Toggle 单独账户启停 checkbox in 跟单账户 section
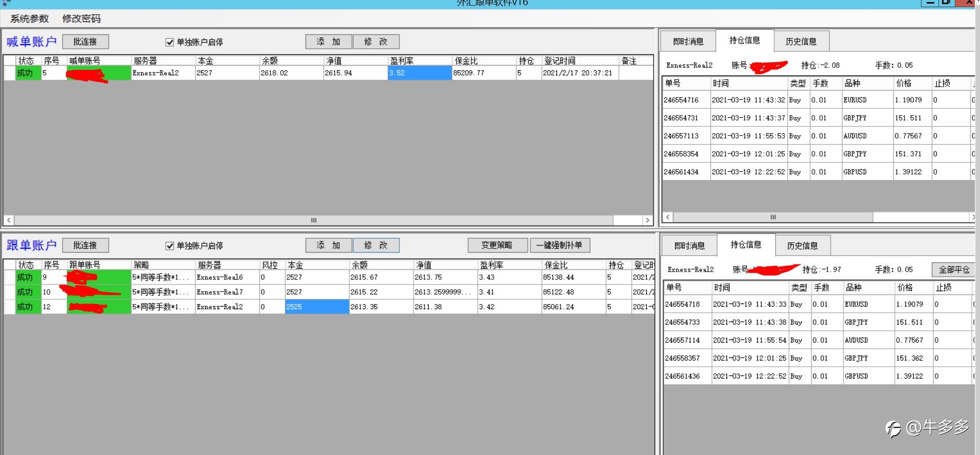 [170, 246]
